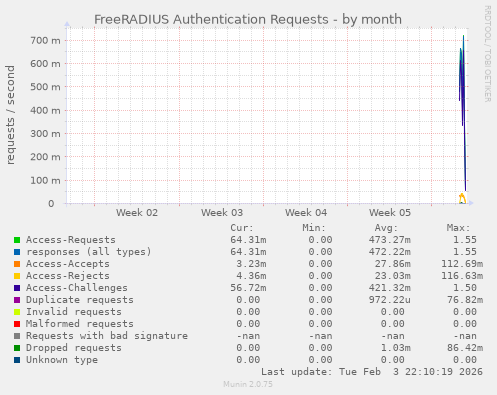
Task: Click the 100 m y-axis label
Action: pyautogui.click(x=45, y=180)
